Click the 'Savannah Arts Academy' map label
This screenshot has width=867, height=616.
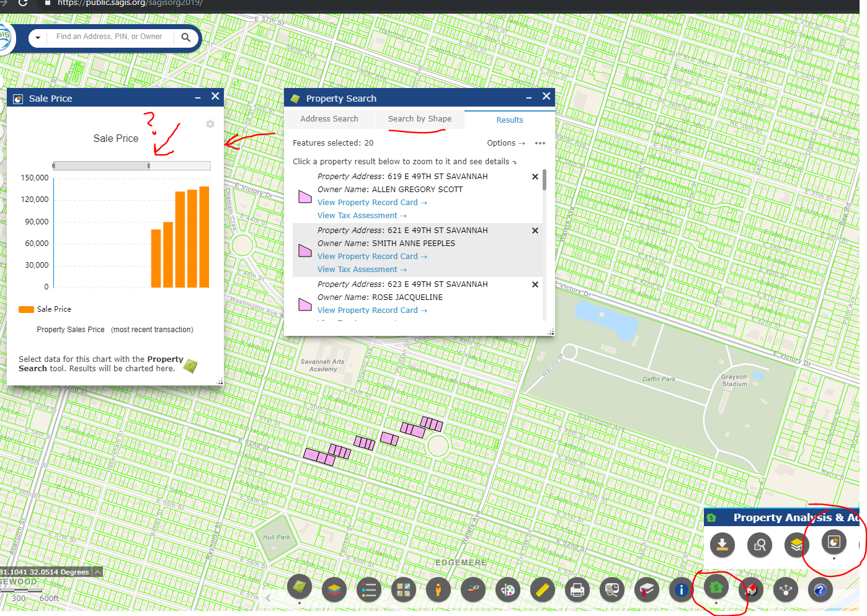click(322, 366)
